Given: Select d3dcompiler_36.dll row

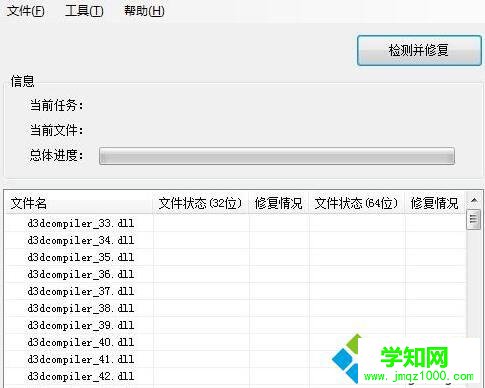Looking at the screenshot, I should (235, 274).
